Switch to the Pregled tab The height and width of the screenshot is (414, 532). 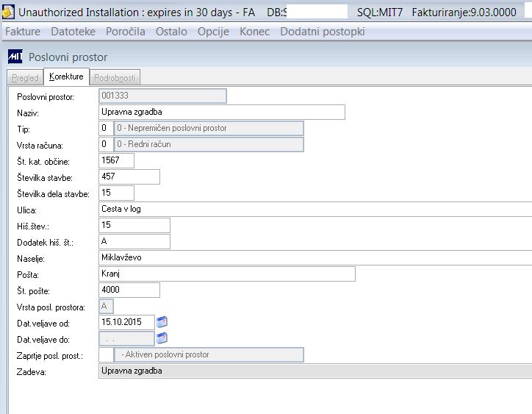coord(25,78)
